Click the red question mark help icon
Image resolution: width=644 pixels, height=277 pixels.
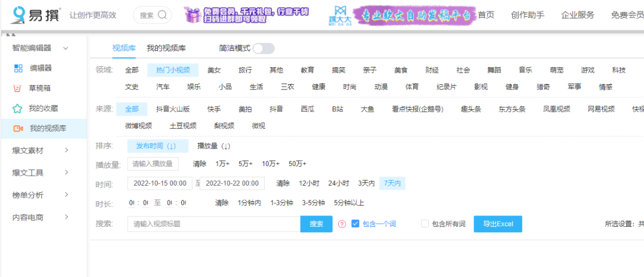(x=342, y=224)
